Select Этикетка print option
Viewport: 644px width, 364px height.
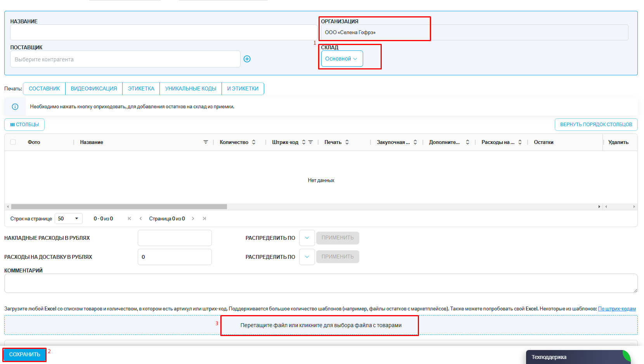pos(141,88)
